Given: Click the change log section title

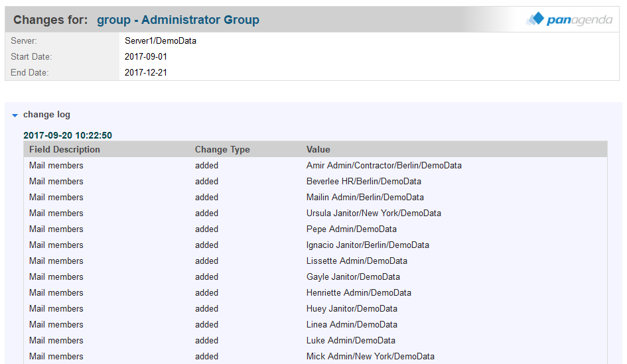Looking at the screenshot, I should click(46, 115).
